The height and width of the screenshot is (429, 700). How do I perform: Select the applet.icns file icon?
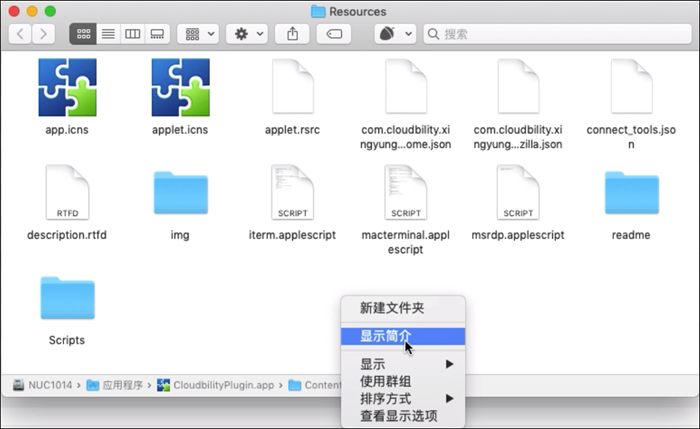[179, 88]
